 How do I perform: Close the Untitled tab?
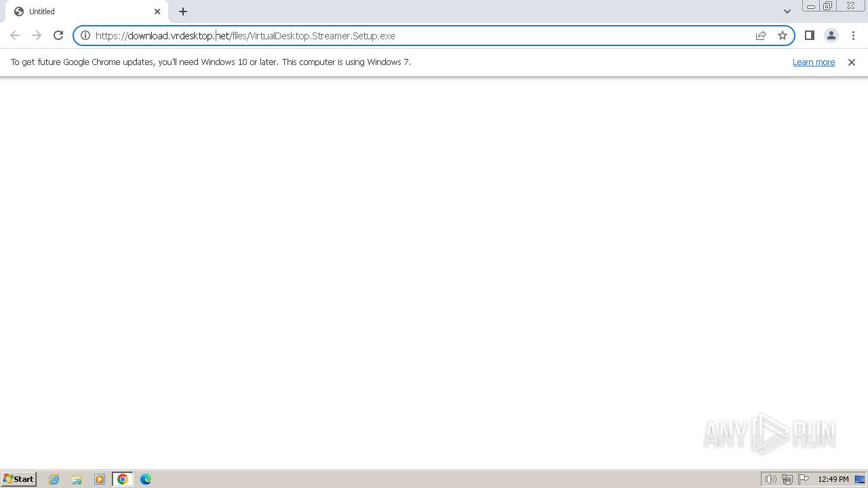click(x=157, y=12)
